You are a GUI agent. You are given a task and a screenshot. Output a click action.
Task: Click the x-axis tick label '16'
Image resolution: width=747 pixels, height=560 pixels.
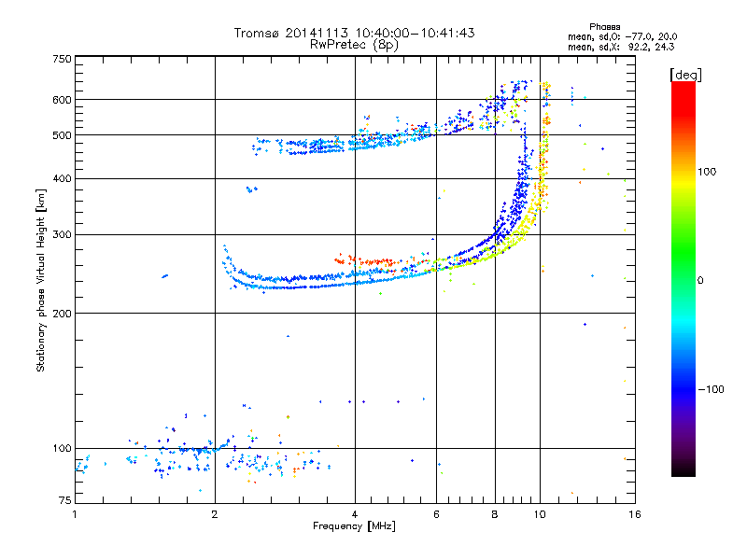coord(635,514)
